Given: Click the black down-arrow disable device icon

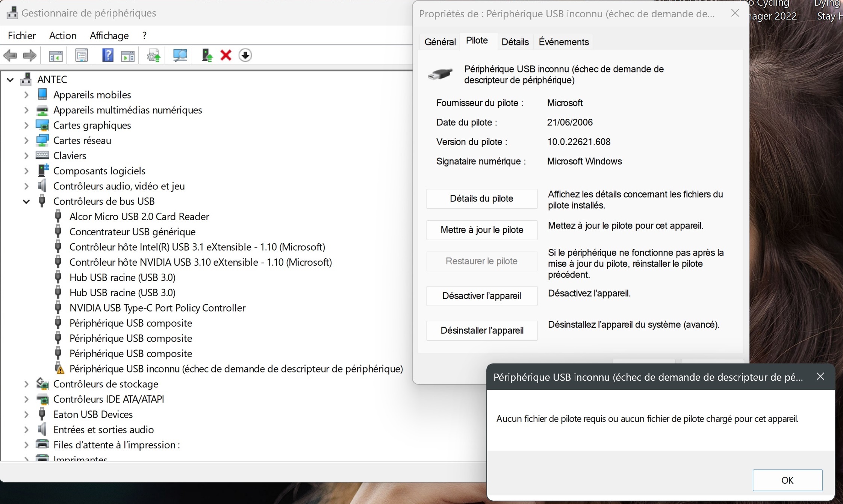Looking at the screenshot, I should [x=245, y=56].
